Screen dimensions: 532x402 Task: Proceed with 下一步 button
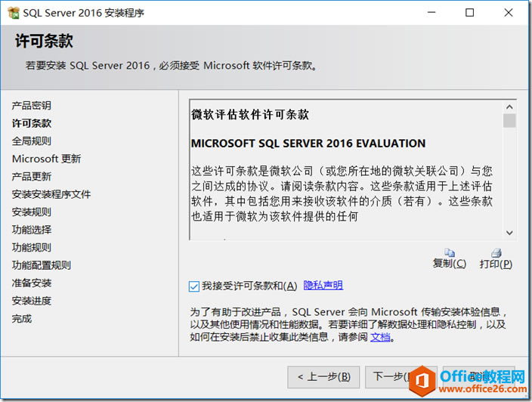(401, 377)
